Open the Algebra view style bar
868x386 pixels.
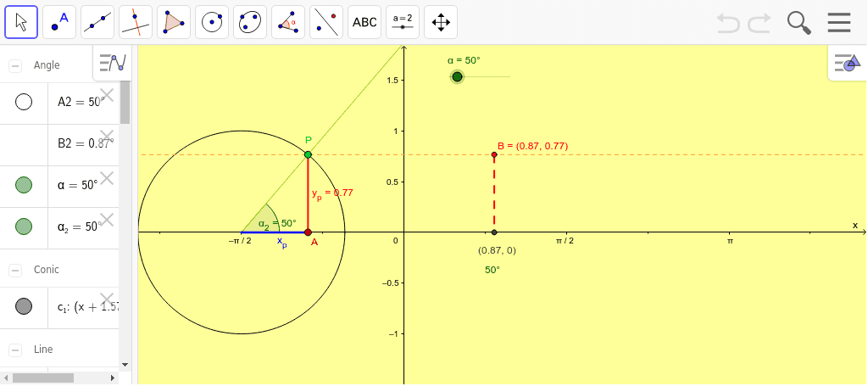pyautogui.click(x=113, y=63)
